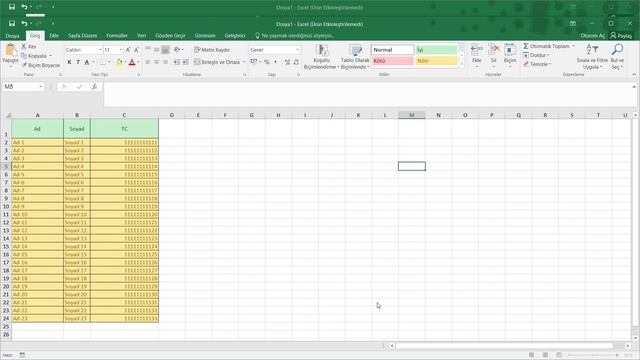This screenshot has height=360, width=640.
Task: Open Bul ve Seç magnifier
Action: [x=617, y=56]
